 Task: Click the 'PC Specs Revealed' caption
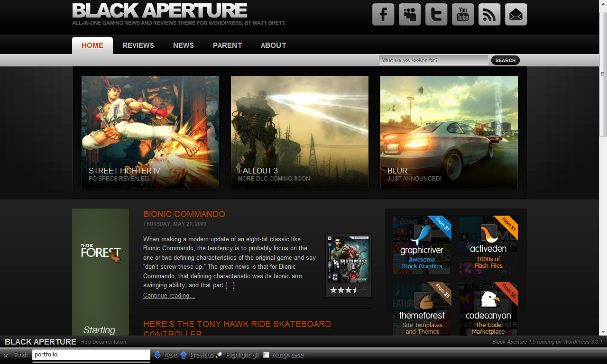pyautogui.click(x=119, y=179)
